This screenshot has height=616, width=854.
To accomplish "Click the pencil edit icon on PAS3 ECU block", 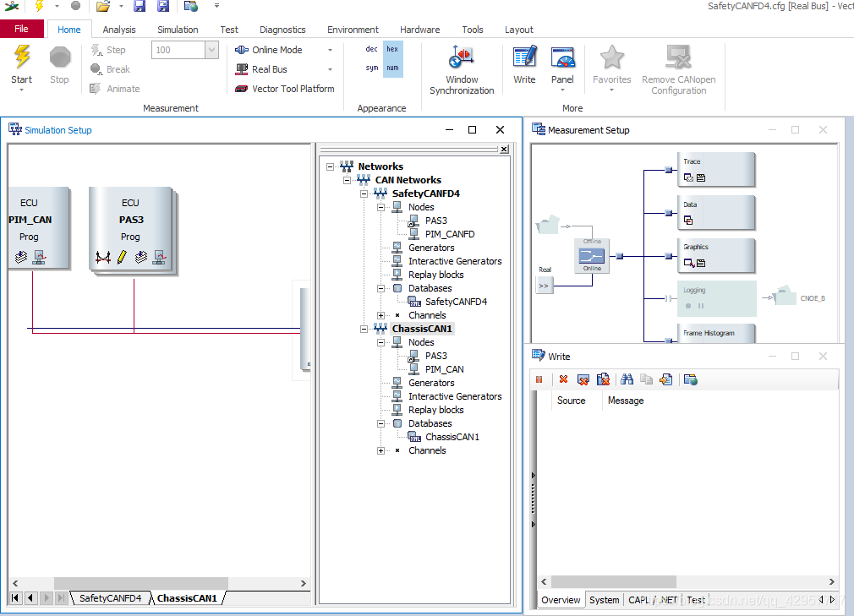I will tap(122, 257).
